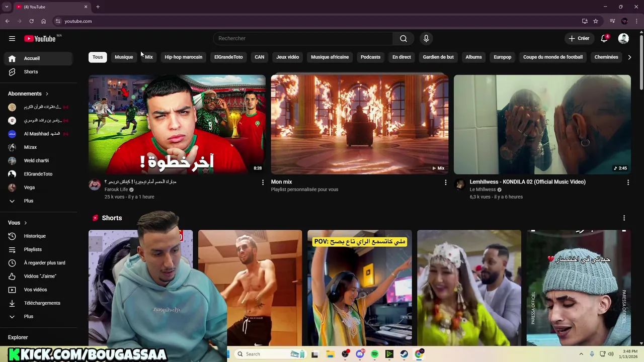Open the Farouk Life channel link
Viewport: 644px width, 362px height.
click(x=116, y=190)
